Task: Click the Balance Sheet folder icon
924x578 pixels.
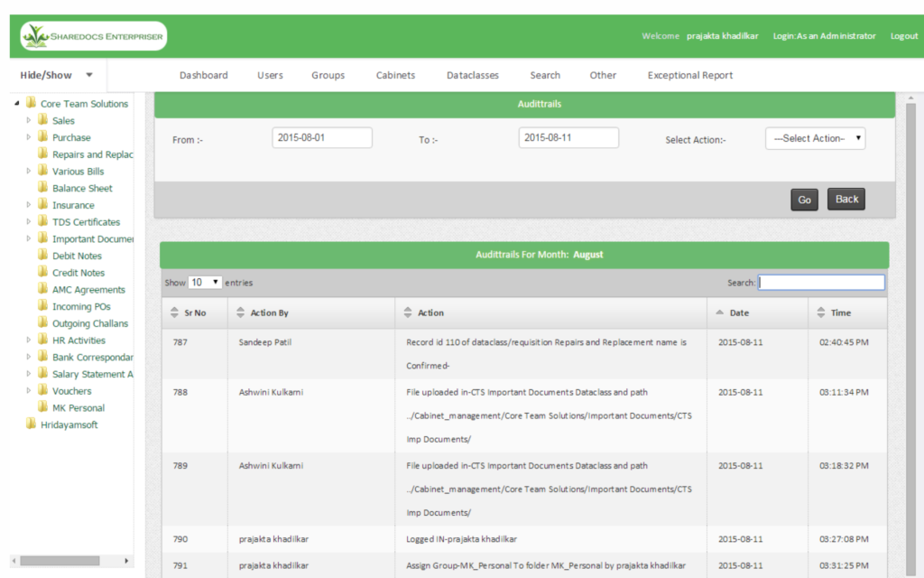Action: pos(43,188)
